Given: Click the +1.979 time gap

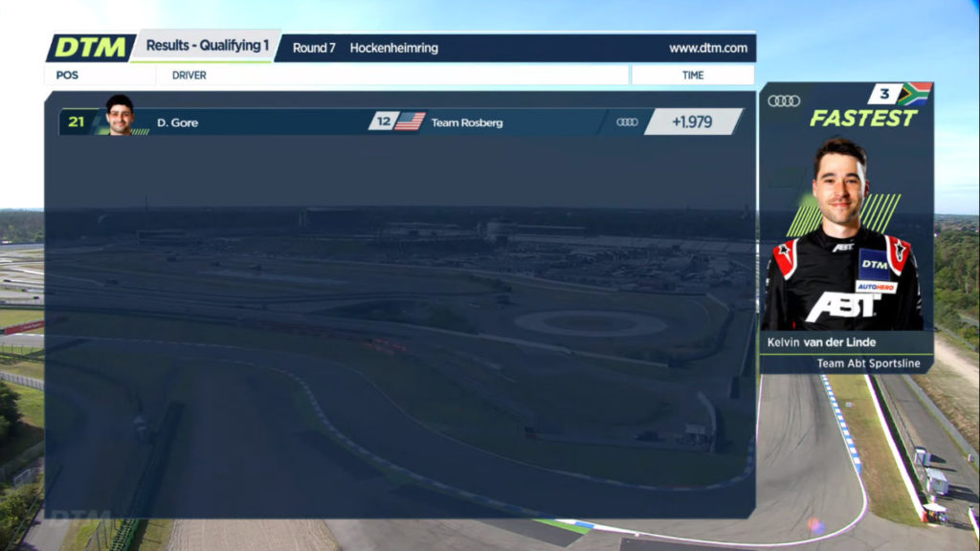Looking at the screenshot, I should [692, 121].
